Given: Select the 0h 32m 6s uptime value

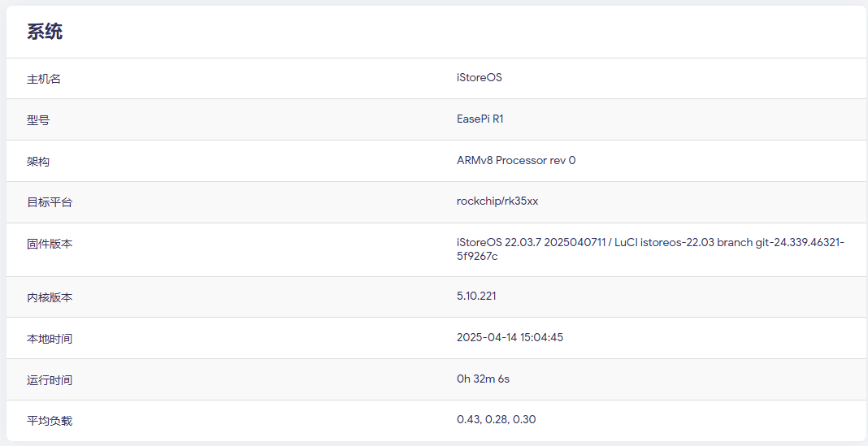Looking at the screenshot, I should click(483, 379).
